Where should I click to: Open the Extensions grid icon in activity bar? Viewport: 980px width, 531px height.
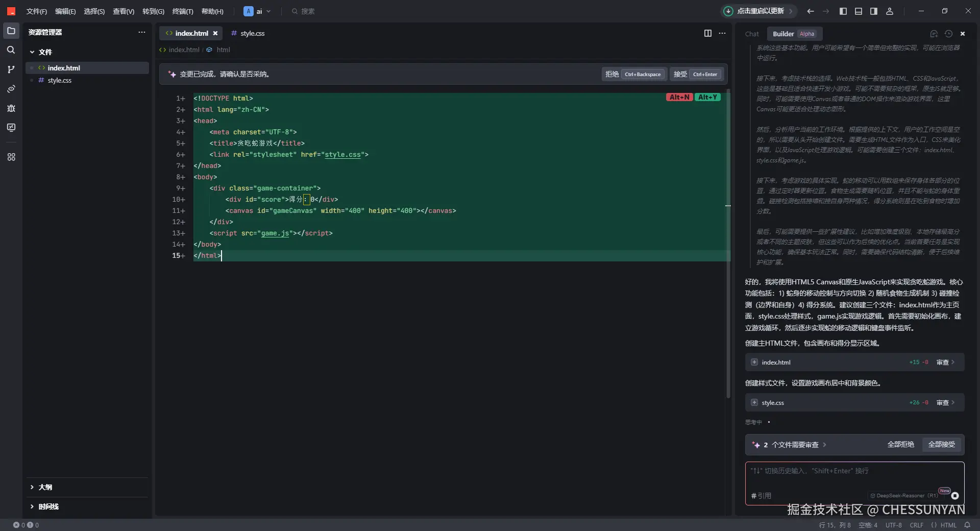coord(11,157)
